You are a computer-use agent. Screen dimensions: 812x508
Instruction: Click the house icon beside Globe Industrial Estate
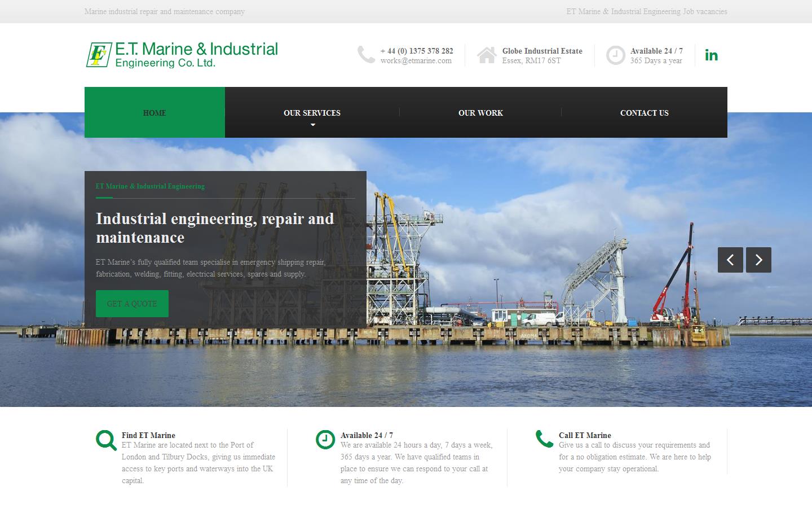pyautogui.click(x=487, y=55)
